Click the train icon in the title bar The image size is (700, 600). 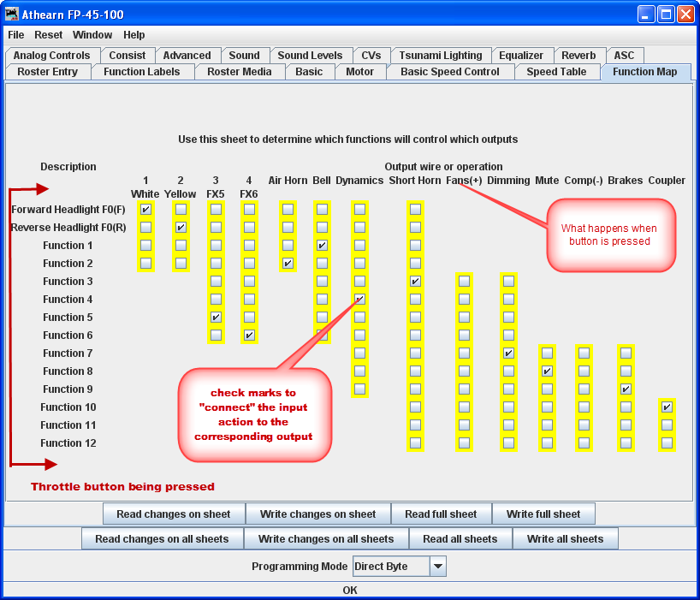(x=12, y=14)
